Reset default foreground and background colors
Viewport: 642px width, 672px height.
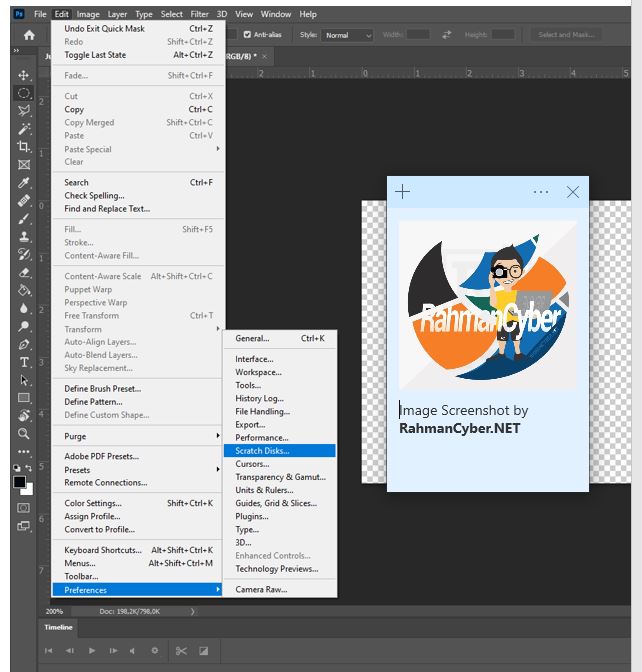point(16,468)
